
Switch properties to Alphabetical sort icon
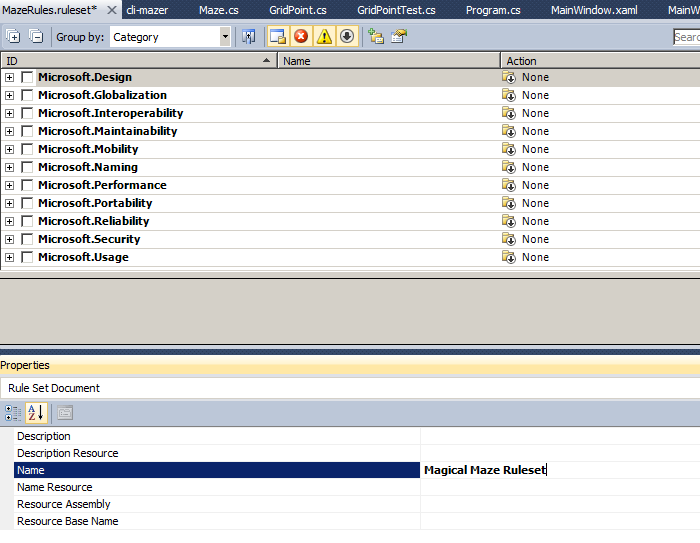tap(36, 413)
